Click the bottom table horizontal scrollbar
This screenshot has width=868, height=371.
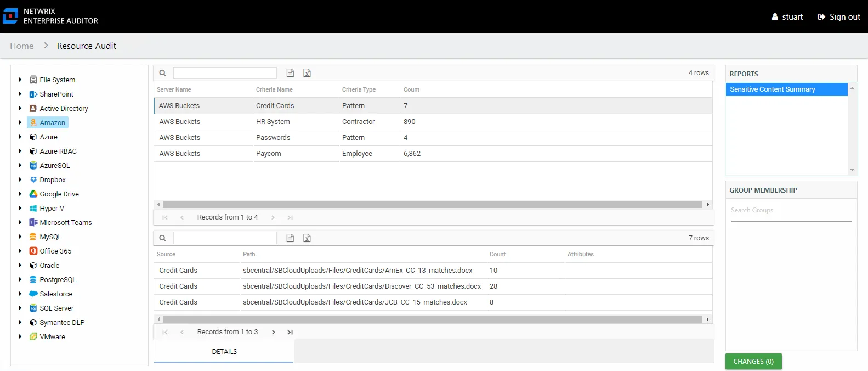tap(433, 319)
